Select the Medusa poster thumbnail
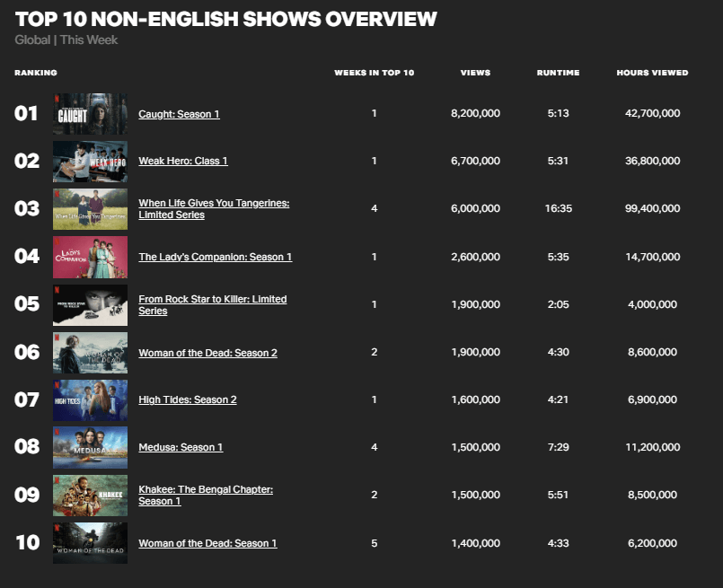Screen dimensions: 723x588 tap(91, 447)
